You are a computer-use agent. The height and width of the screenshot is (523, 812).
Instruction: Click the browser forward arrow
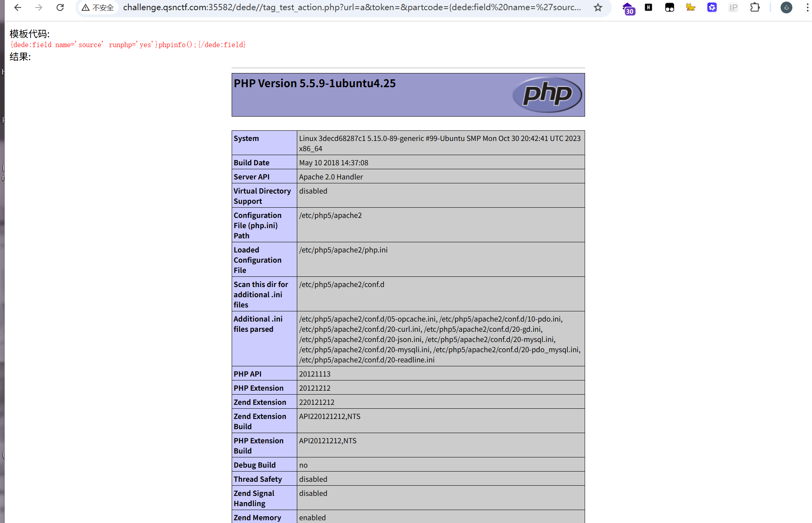(38, 7)
